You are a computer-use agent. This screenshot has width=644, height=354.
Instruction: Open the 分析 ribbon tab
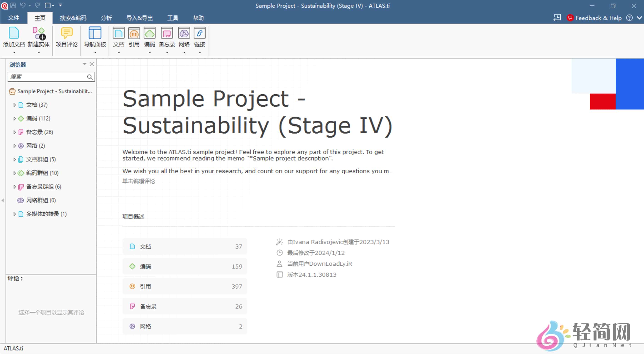106,18
